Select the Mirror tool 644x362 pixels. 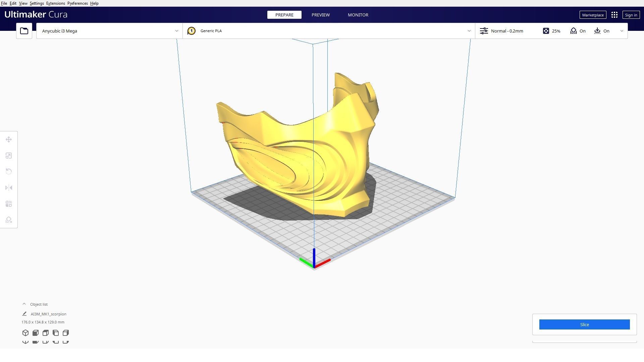click(9, 188)
